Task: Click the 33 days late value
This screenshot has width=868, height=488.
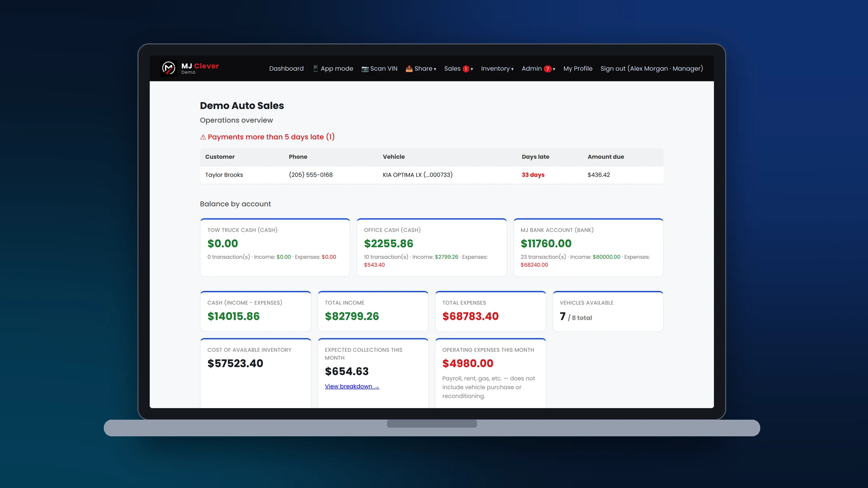Action: click(x=533, y=175)
